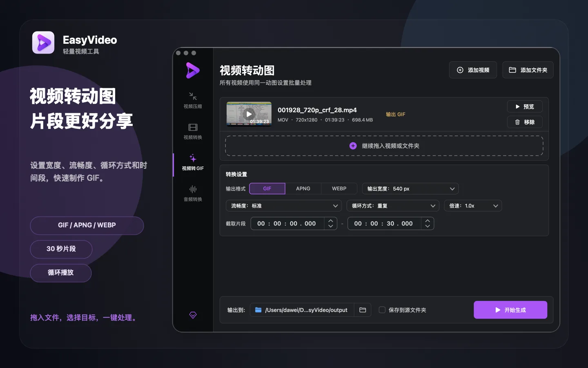Click the 添加视频 add video button

(473, 70)
